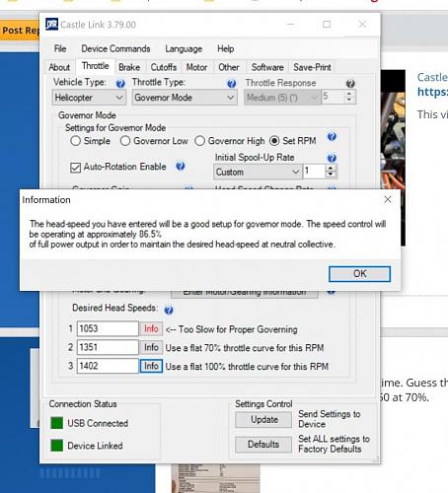Click the video thumbnail behind Castle Link window
Image resolution: width=448 pixels, height=493 pixels.
[x=393, y=131]
